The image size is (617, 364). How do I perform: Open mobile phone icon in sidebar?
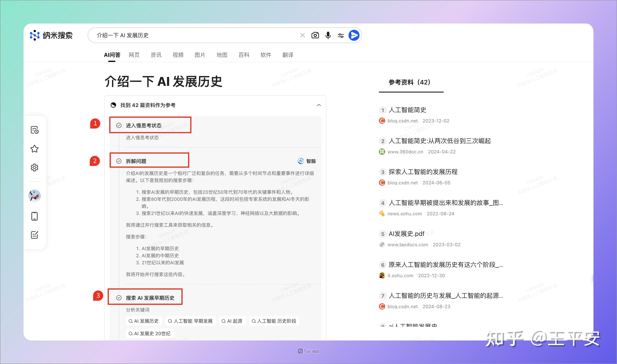[35, 216]
